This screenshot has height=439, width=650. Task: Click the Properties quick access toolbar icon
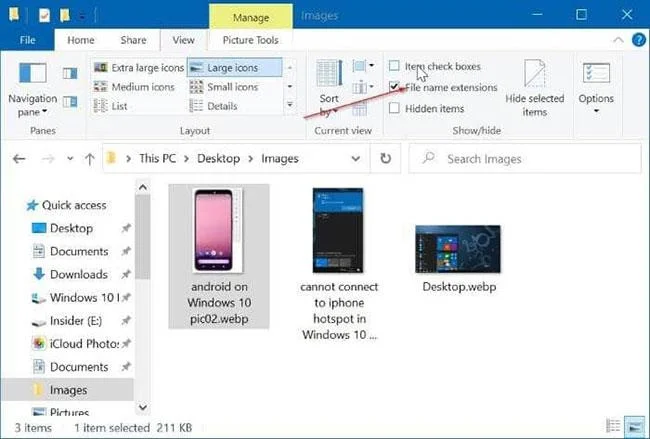point(44,16)
